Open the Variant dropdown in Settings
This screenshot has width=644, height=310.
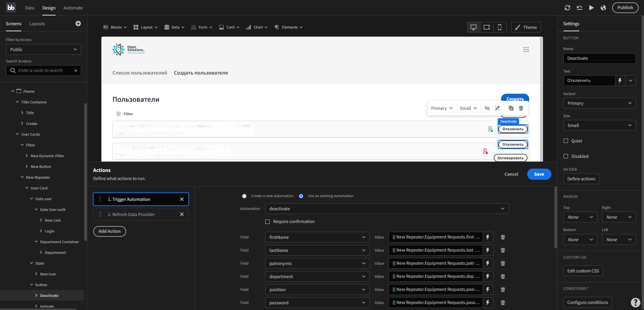click(599, 103)
